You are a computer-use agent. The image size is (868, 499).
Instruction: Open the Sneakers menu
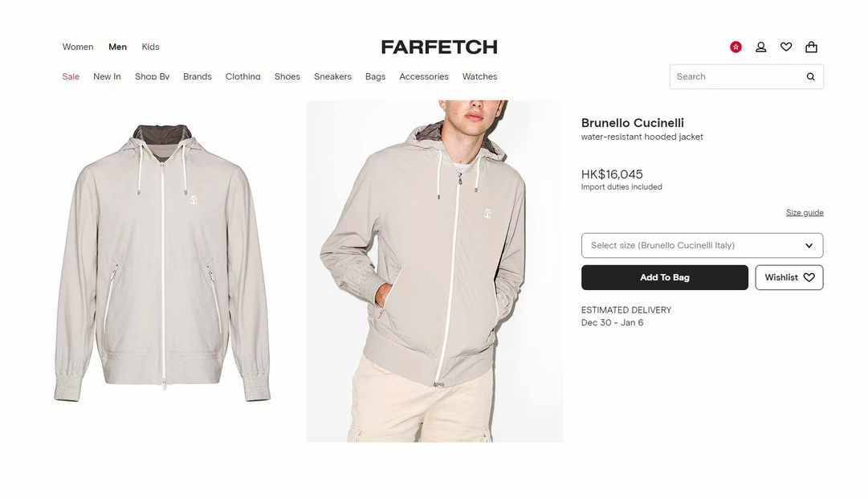(x=332, y=76)
